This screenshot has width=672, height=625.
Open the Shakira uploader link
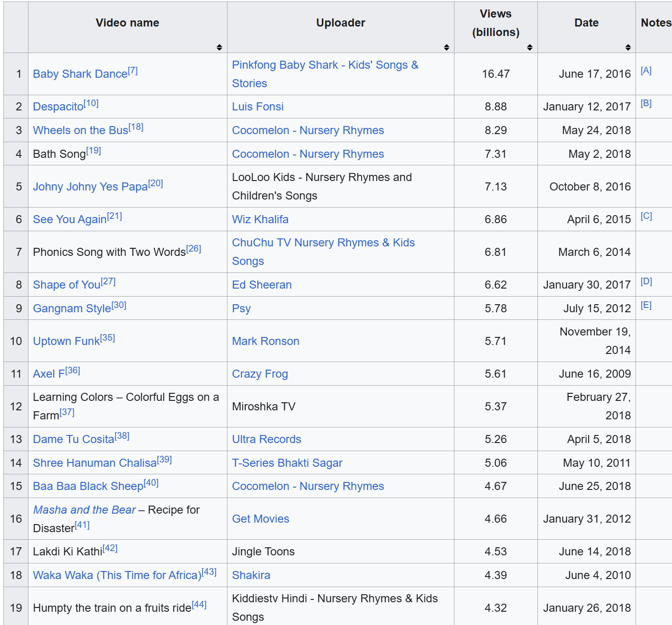pos(251,575)
